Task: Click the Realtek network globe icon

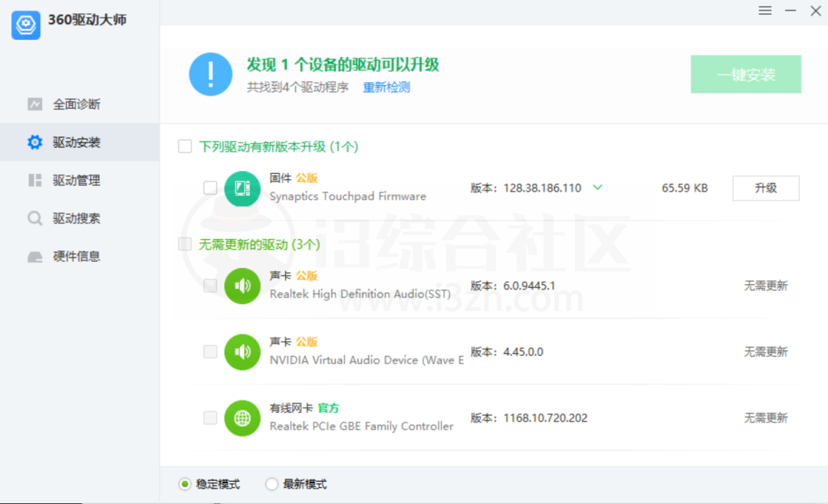Action: (242, 418)
